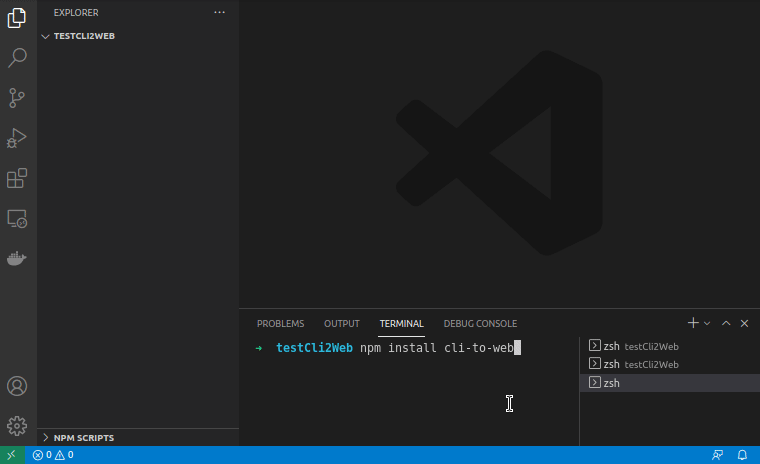Viewport: 760px width, 464px height.
Task: Open the Search view
Action: tap(17, 58)
